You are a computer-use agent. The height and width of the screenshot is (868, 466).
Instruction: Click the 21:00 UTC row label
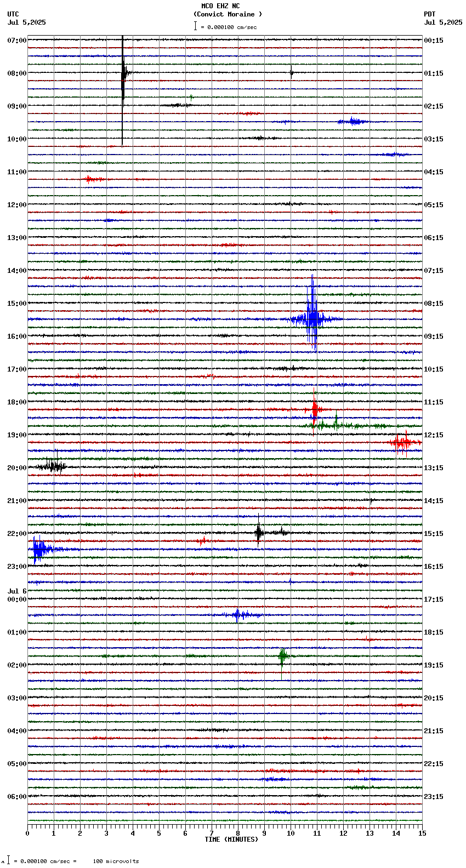point(17,501)
